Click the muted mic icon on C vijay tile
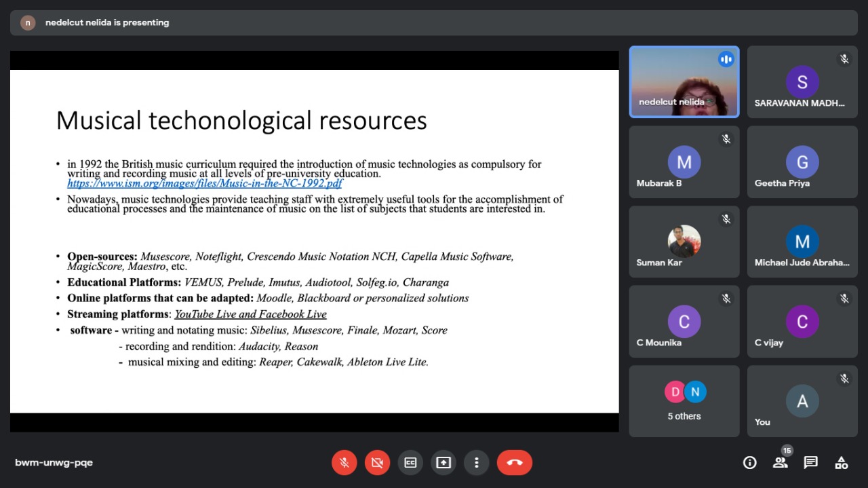Viewport: 868px width, 488px height. coord(844,298)
